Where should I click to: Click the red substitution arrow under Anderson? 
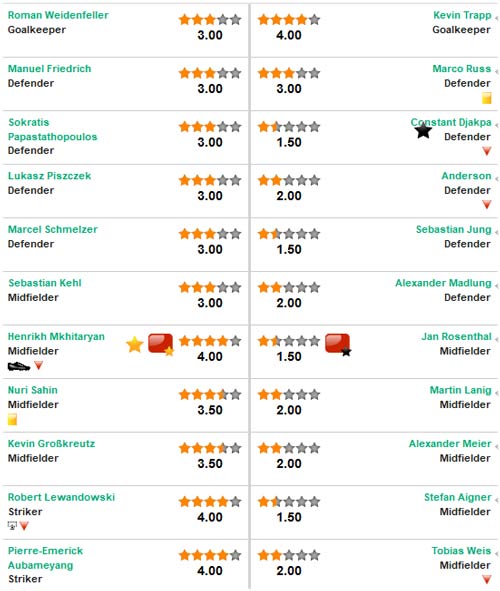[x=486, y=205]
